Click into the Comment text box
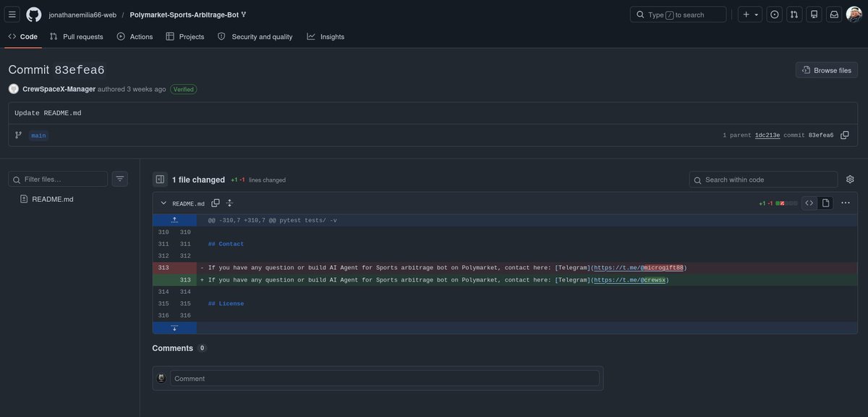This screenshot has height=417, width=868. point(385,378)
